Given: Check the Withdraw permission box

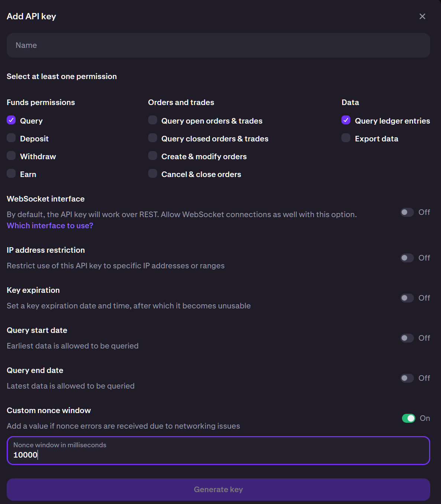Looking at the screenshot, I should point(11,156).
